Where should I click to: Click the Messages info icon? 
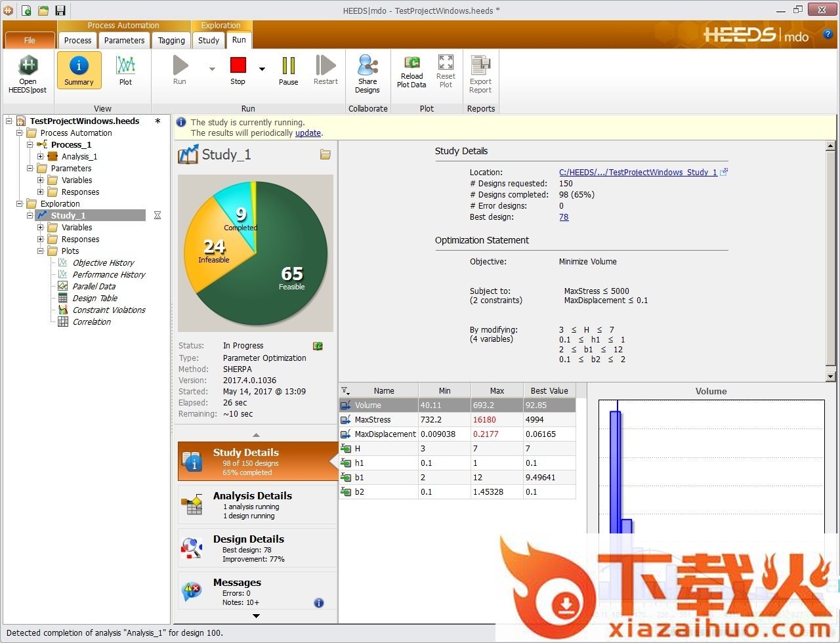[319, 603]
